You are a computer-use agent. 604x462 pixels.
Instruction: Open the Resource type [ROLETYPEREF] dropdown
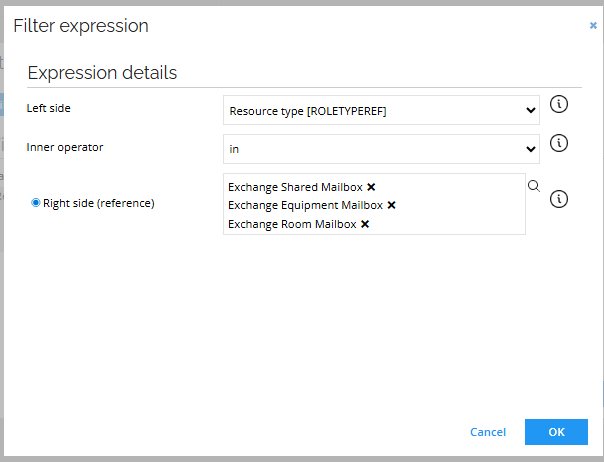[381, 111]
